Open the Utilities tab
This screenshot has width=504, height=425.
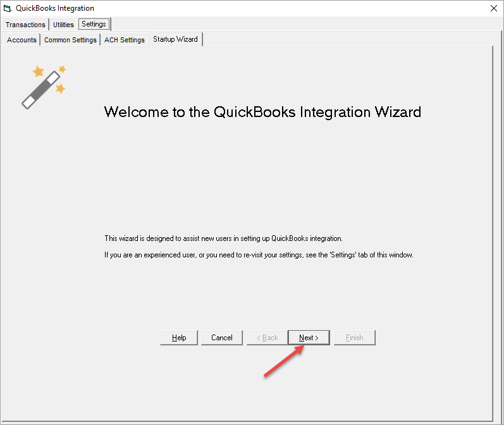(63, 25)
